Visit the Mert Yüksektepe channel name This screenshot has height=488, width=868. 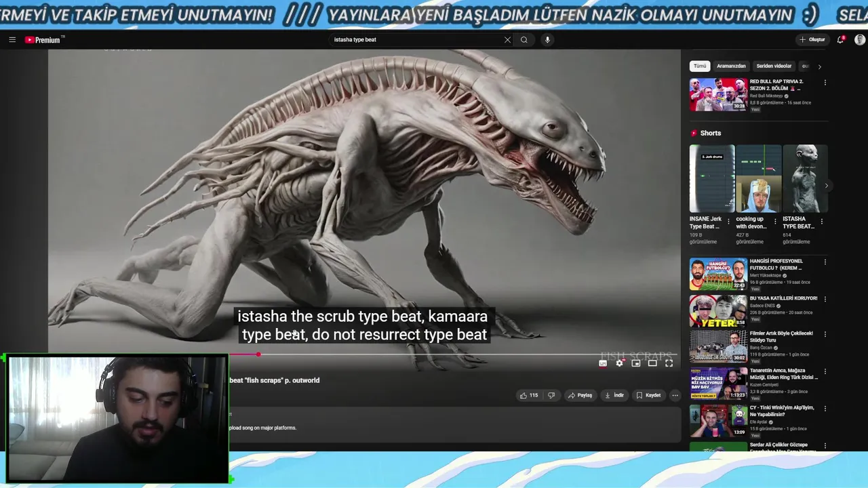(x=766, y=276)
